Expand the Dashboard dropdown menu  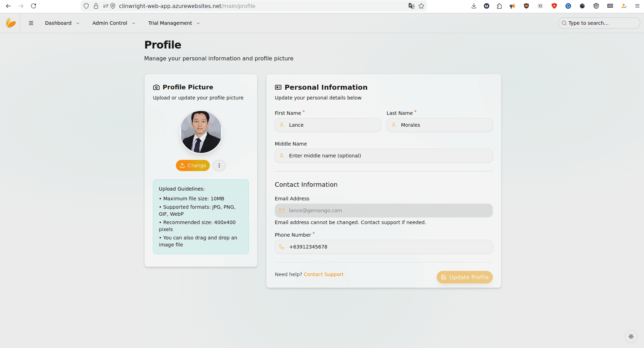pos(62,23)
